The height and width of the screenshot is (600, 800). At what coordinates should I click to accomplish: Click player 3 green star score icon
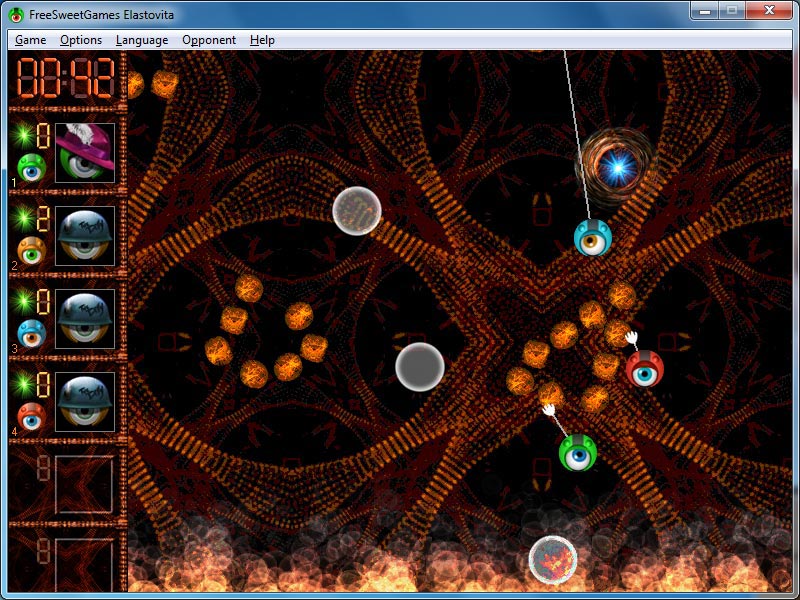(x=23, y=301)
